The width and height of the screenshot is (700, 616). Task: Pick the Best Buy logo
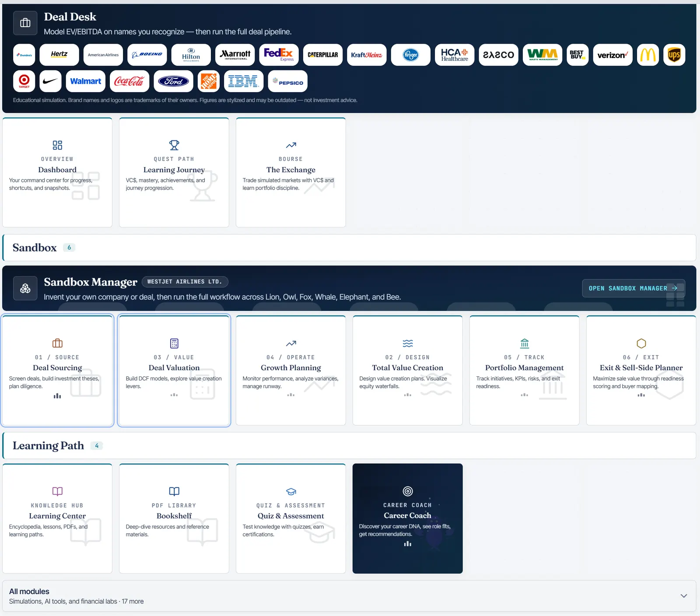(x=577, y=55)
